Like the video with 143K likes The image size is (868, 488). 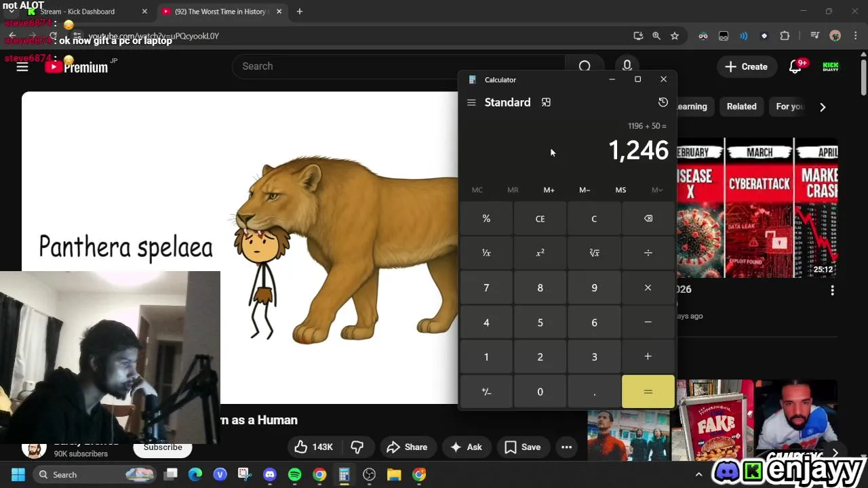pyautogui.click(x=314, y=447)
